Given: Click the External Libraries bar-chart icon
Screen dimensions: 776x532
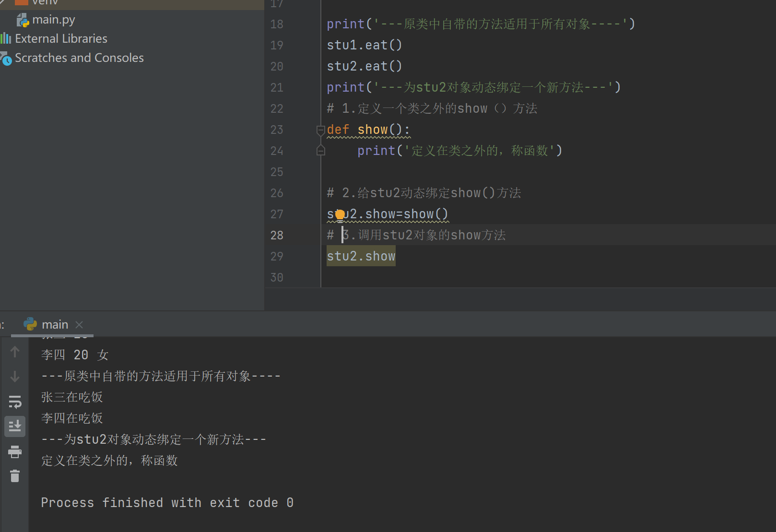Looking at the screenshot, I should [6, 38].
